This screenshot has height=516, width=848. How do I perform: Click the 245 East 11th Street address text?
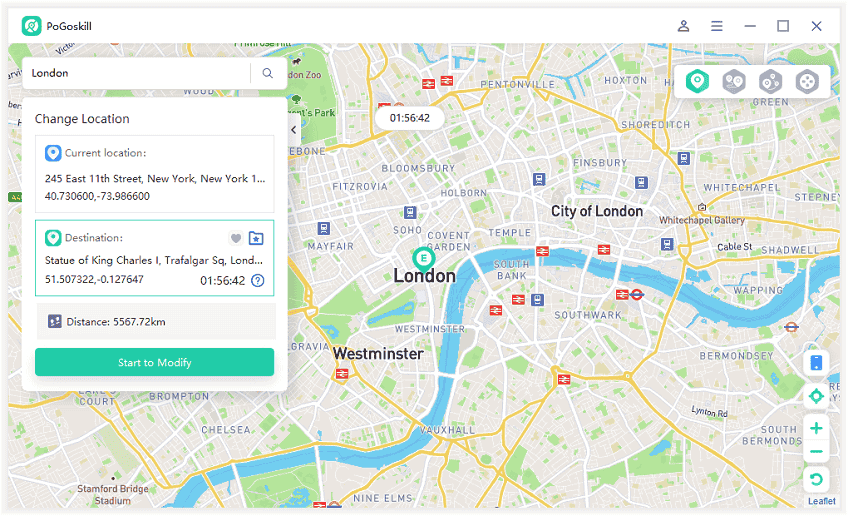(x=155, y=178)
